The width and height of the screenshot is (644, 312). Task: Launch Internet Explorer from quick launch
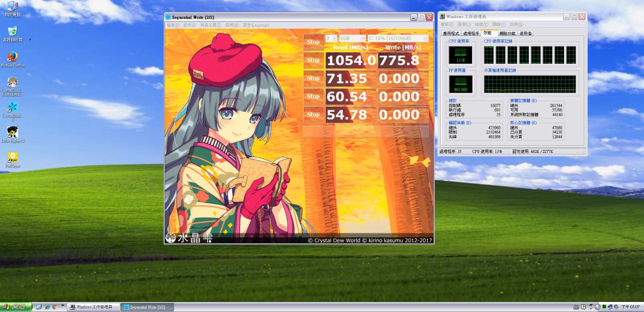click(x=47, y=307)
